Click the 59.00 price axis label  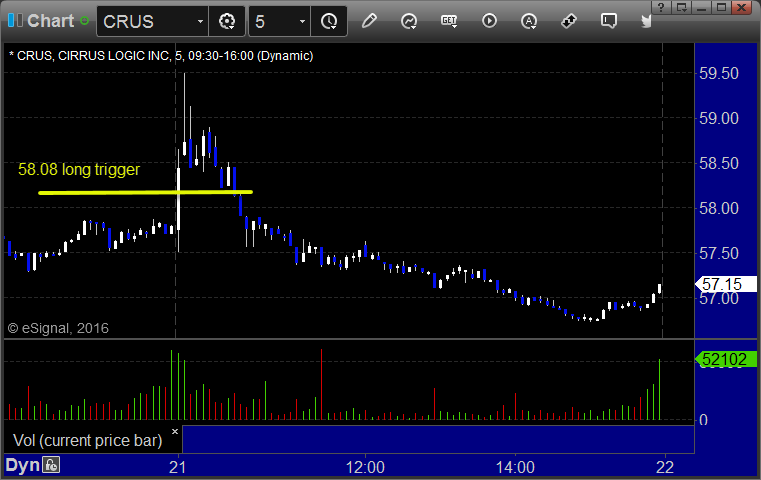click(719, 118)
